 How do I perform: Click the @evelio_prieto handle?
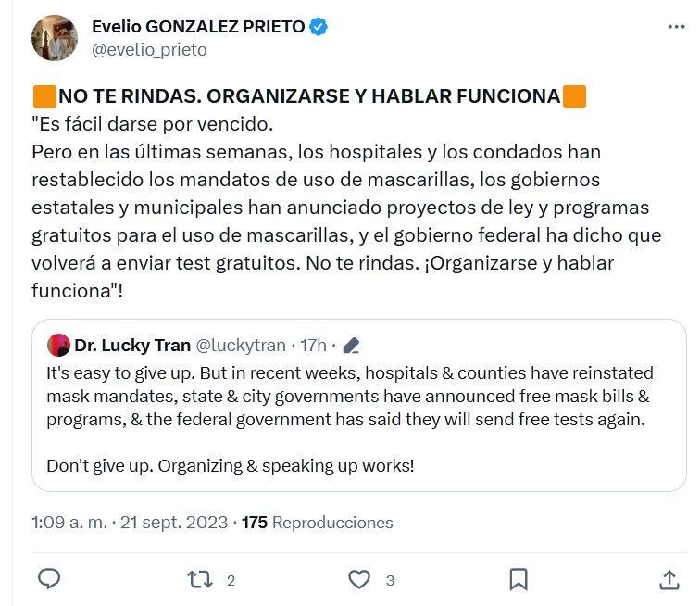149,50
